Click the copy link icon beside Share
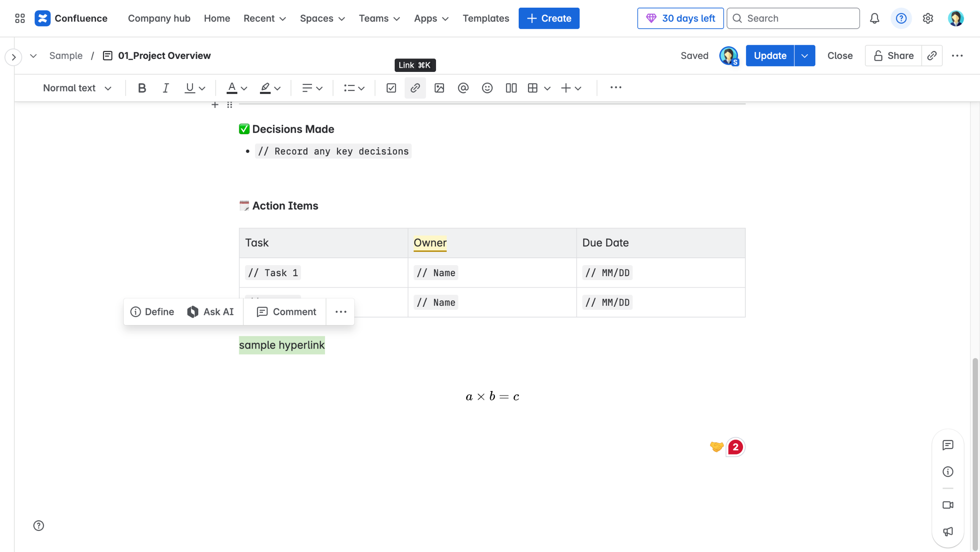The image size is (980, 552). point(932,56)
